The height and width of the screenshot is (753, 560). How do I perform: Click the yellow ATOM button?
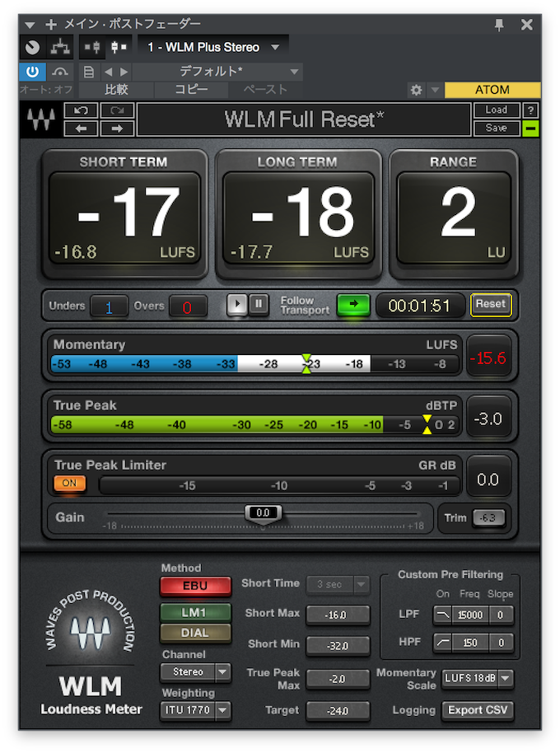tap(492, 90)
